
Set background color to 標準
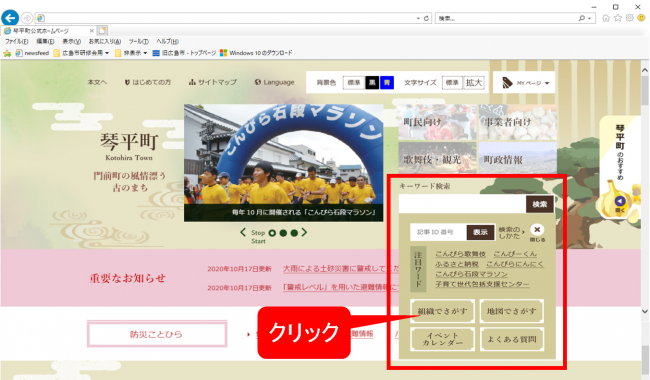[x=354, y=83]
